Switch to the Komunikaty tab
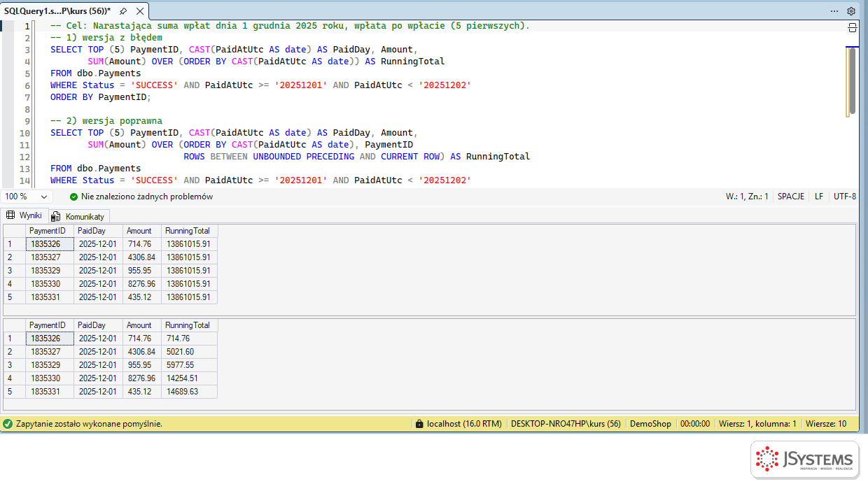868x484 pixels. [x=78, y=216]
